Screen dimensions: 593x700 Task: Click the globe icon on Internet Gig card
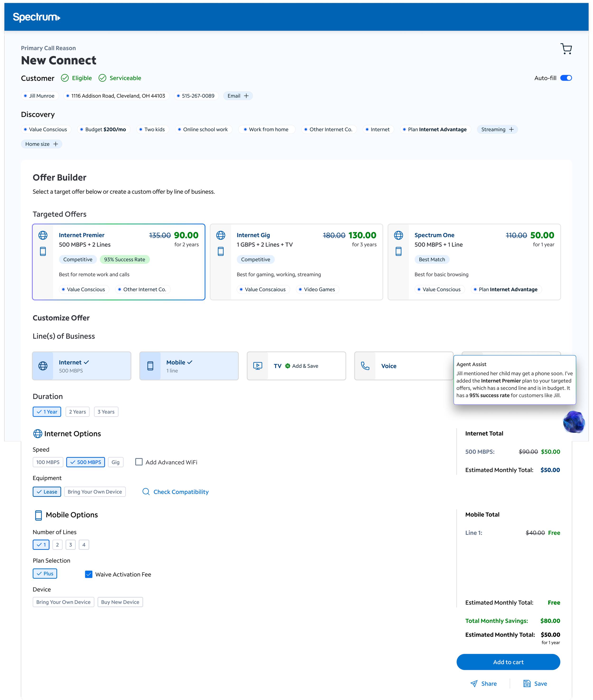tap(221, 235)
